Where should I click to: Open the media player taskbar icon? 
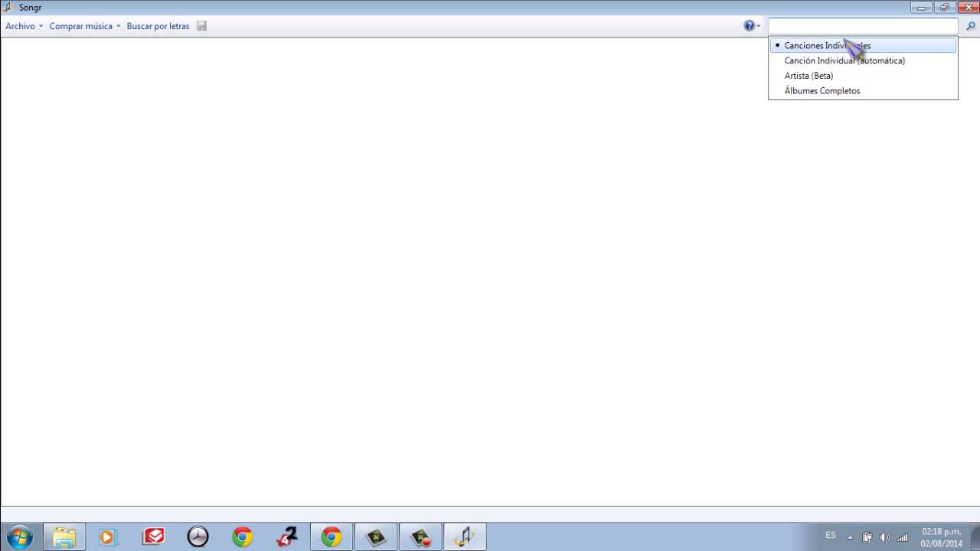107,537
